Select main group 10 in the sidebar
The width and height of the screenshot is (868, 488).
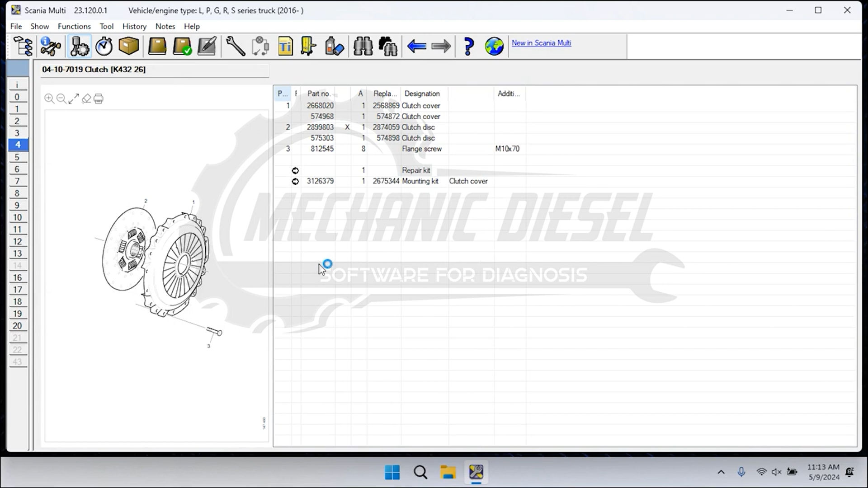tap(17, 217)
